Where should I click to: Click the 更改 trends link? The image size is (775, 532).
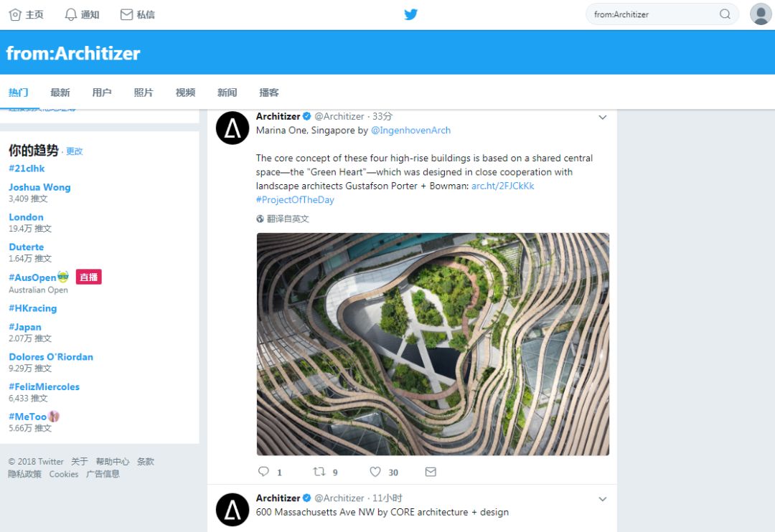[x=75, y=151]
